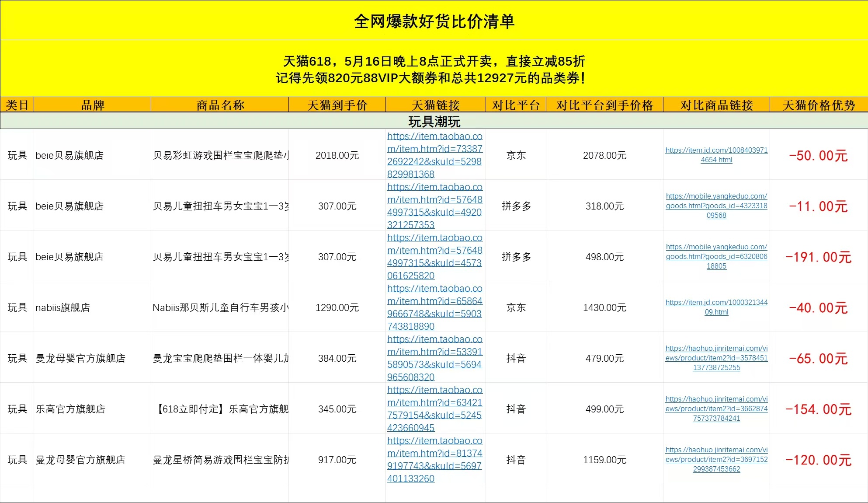This screenshot has width=868, height=503.
Task: Open Tmall link ending 321257353
Action: point(435,206)
